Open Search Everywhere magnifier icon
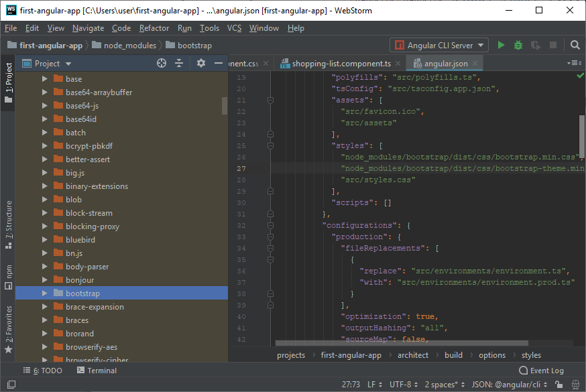The image size is (586, 392). pos(575,46)
